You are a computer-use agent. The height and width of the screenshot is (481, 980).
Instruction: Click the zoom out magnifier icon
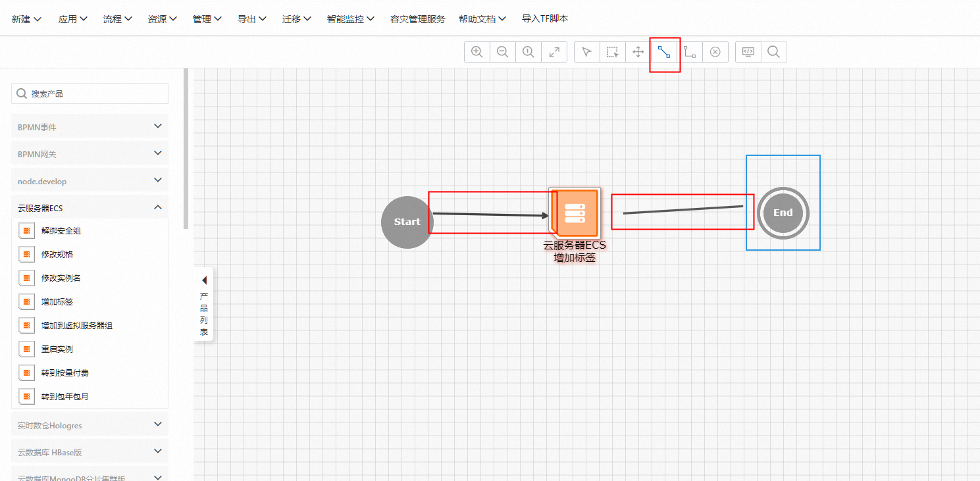tap(503, 52)
